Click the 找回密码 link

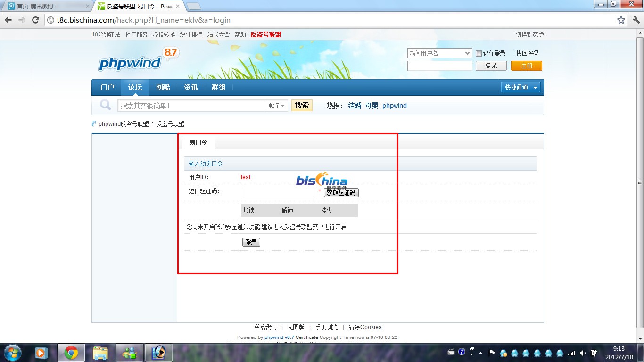tap(527, 53)
